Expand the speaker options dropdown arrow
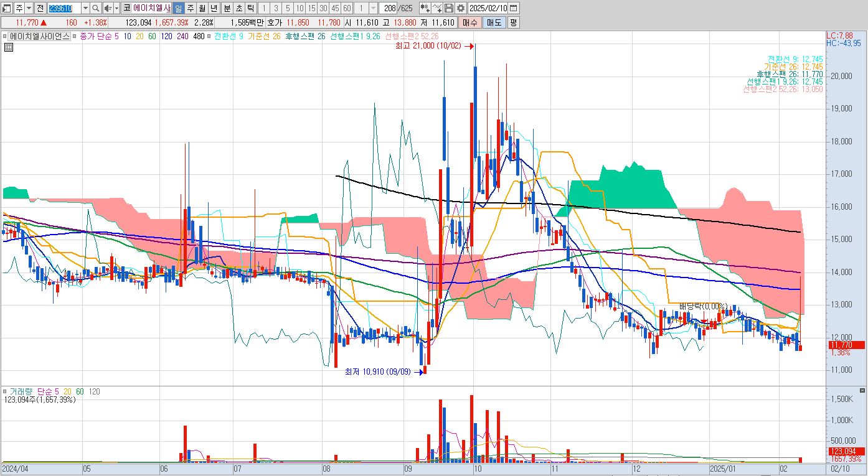This screenshot has width=868, height=476. [116, 8]
